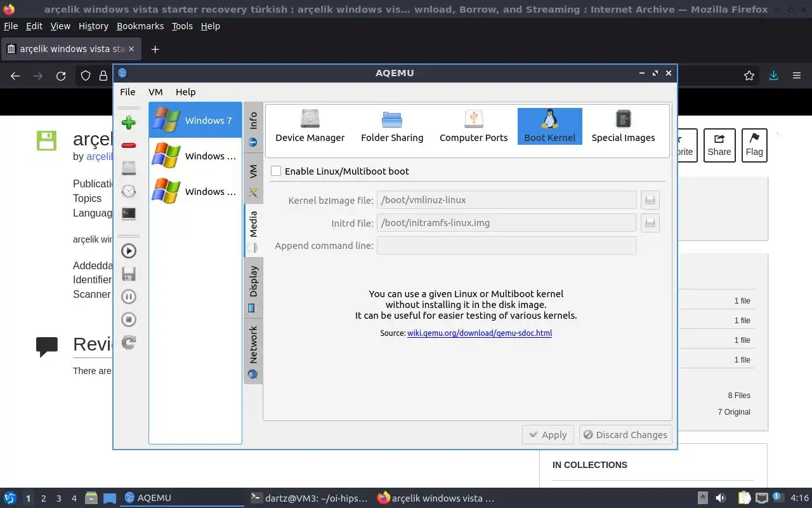Open Computer Ports section
The width and height of the screenshot is (812, 508).
[x=474, y=126]
